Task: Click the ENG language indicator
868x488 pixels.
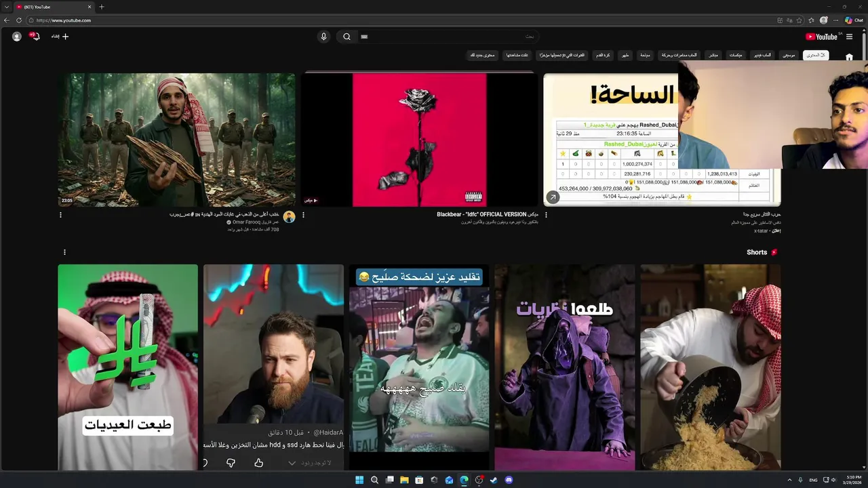Action: [x=813, y=480]
